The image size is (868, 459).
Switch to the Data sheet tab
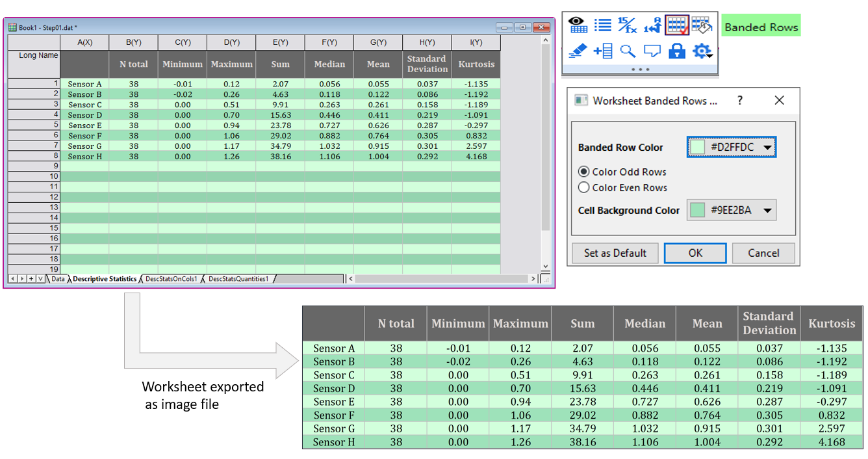click(x=58, y=279)
